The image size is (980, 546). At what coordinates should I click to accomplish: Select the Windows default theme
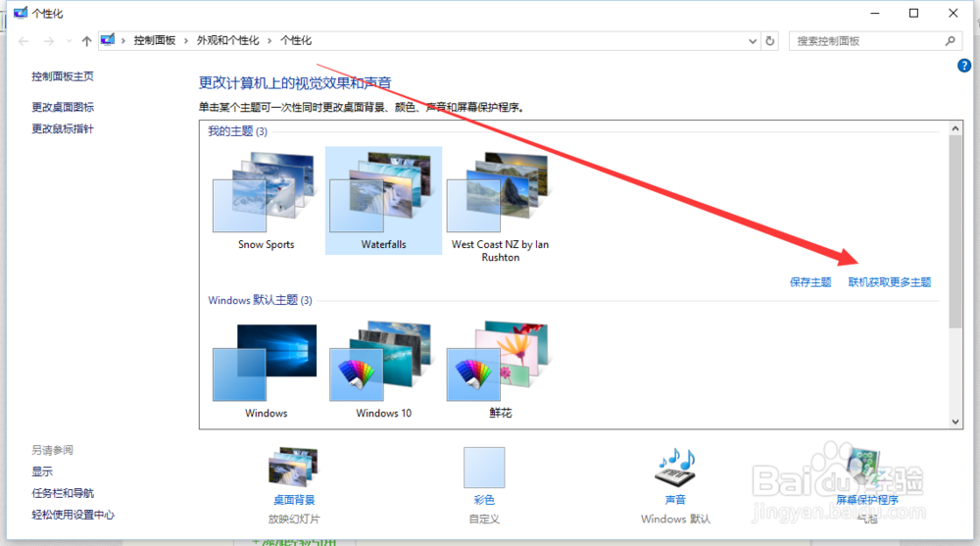coord(266,371)
